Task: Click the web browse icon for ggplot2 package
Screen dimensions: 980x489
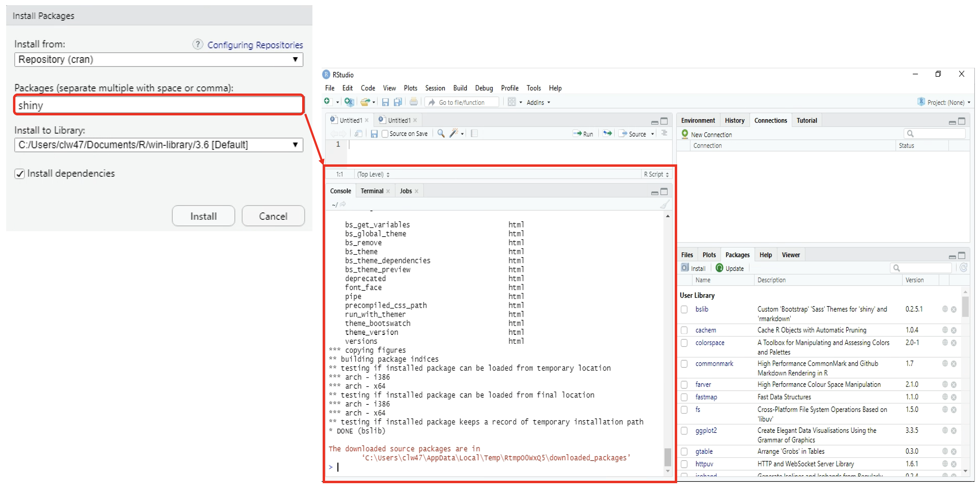Action: pyautogui.click(x=945, y=430)
